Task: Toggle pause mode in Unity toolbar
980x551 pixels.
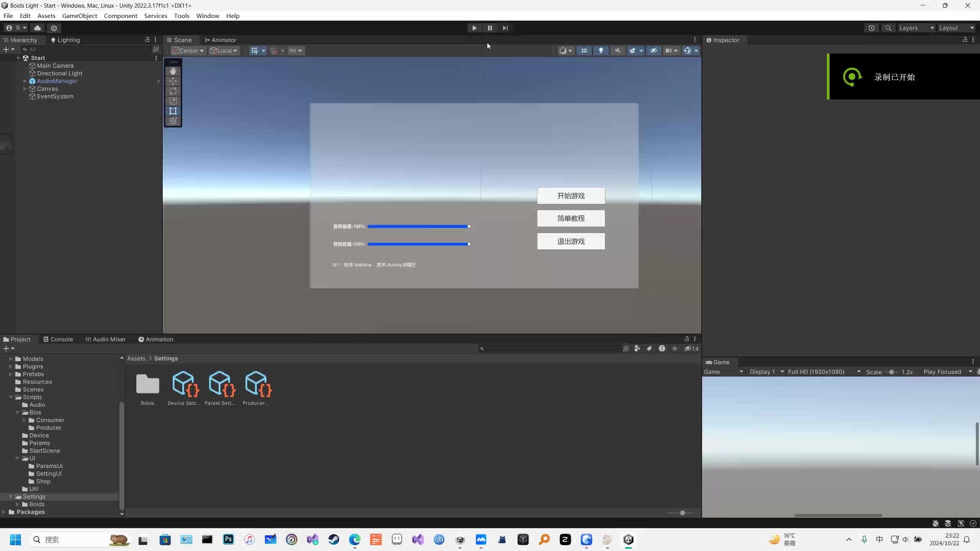Action: pos(489,28)
